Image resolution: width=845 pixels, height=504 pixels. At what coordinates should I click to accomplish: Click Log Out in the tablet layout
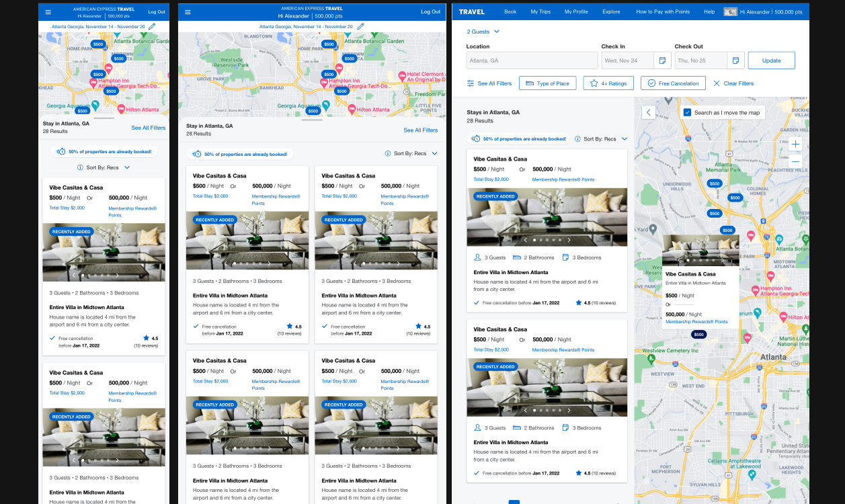431,12
